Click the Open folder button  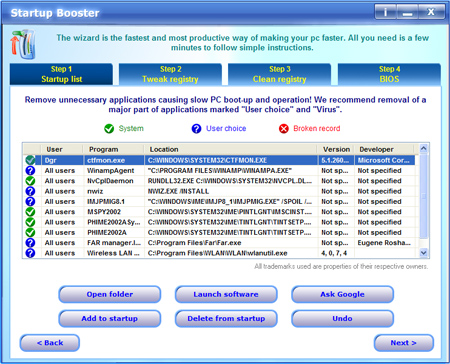(110, 294)
